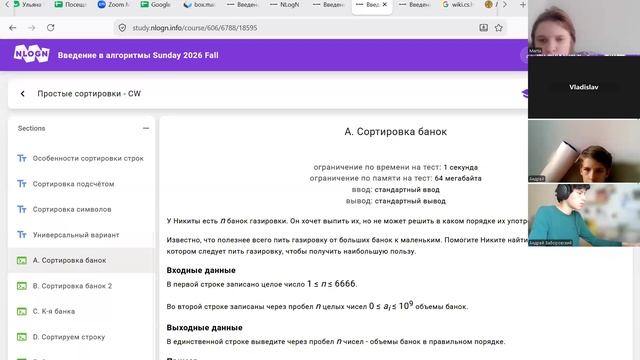Open section Сортировка подсчётом
Image resolution: width=640 pixels, height=360 pixels.
tap(81, 184)
